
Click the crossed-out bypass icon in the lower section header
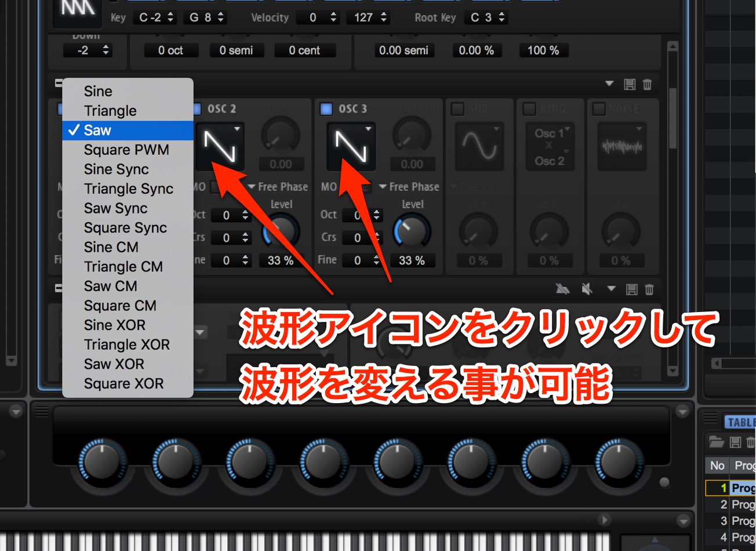[x=562, y=289]
